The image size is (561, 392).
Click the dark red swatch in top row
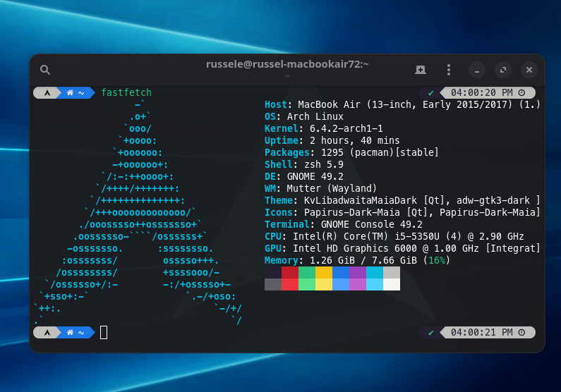[290, 273]
